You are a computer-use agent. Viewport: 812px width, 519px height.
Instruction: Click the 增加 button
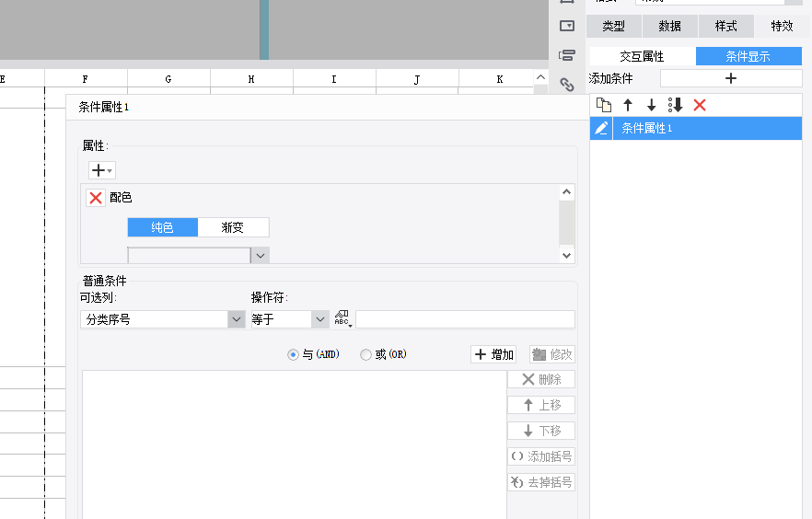pyautogui.click(x=493, y=354)
